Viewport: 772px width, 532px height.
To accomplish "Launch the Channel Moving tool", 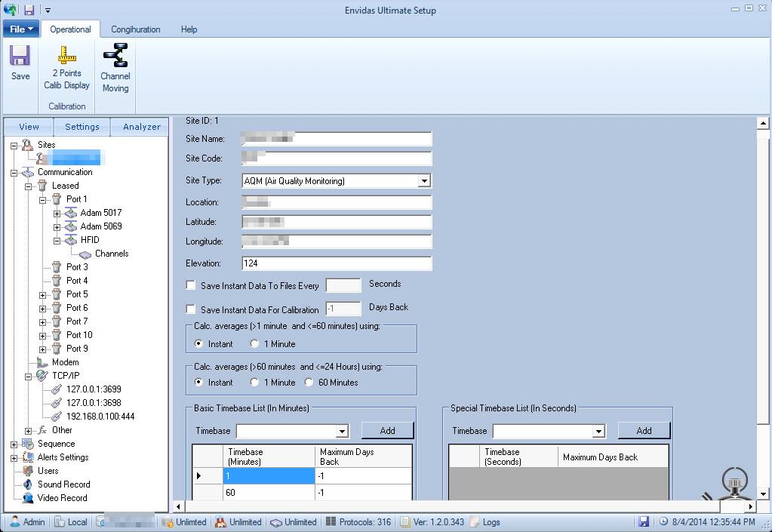I will (115, 56).
